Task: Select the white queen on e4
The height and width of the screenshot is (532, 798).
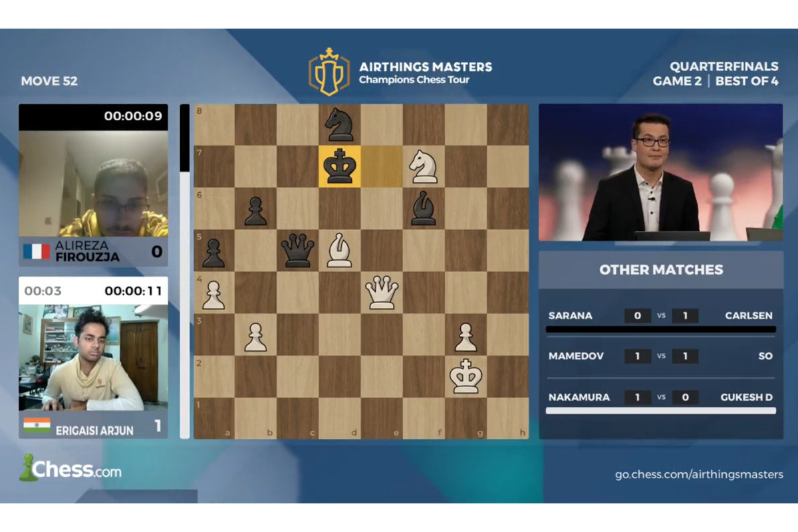Action: 382,293
